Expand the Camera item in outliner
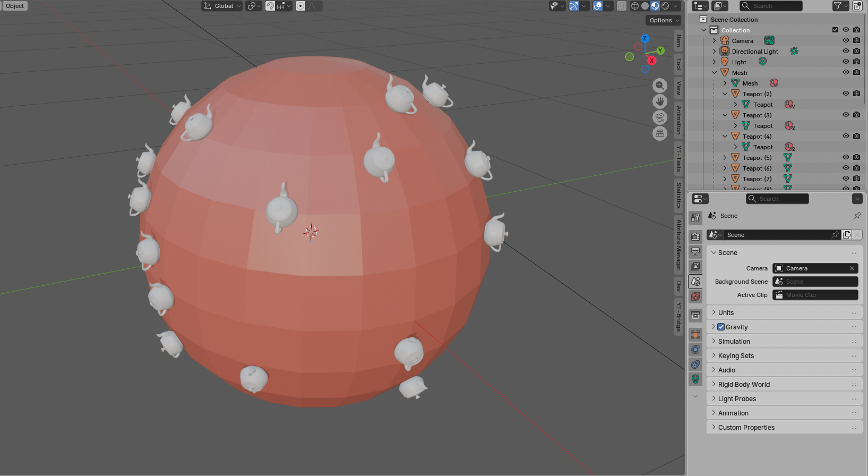 pyautogui.click(x=714, y=41)
